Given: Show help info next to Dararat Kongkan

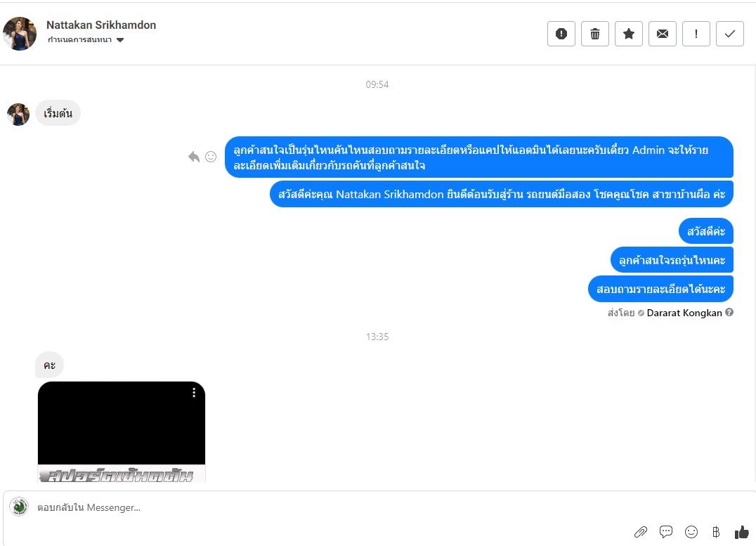Looking at the screenshot, I should pos(729,312).
